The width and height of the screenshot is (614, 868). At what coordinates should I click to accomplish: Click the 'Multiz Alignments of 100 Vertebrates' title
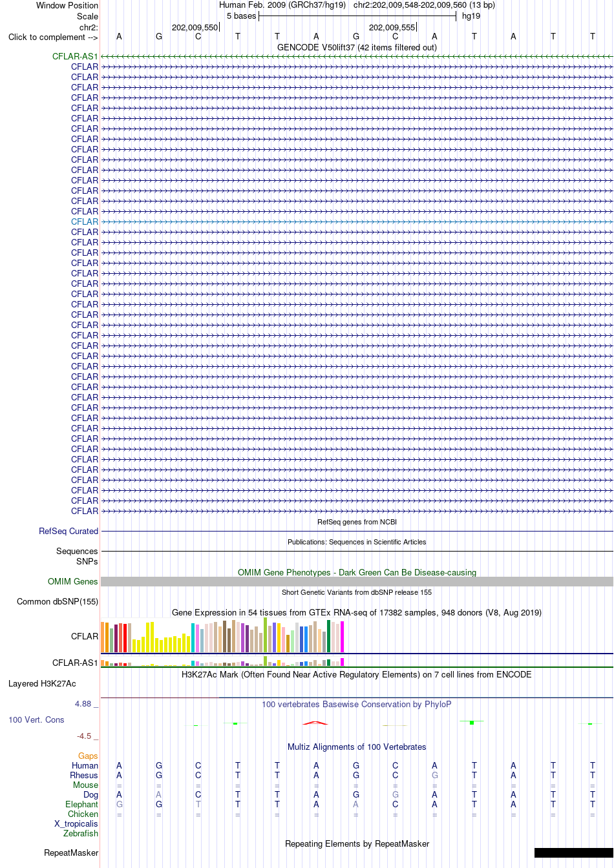click(x=357, y=747)
